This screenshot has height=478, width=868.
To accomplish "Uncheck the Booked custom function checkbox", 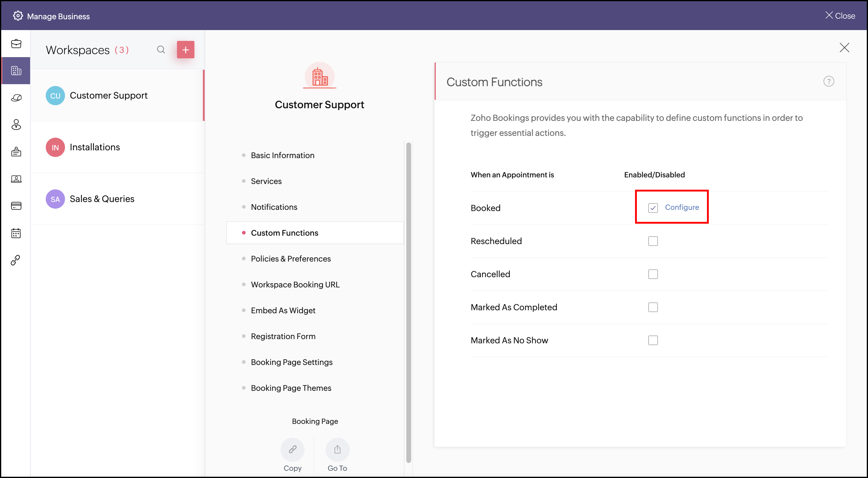I will pyautogui.click(x=653, y=208).
